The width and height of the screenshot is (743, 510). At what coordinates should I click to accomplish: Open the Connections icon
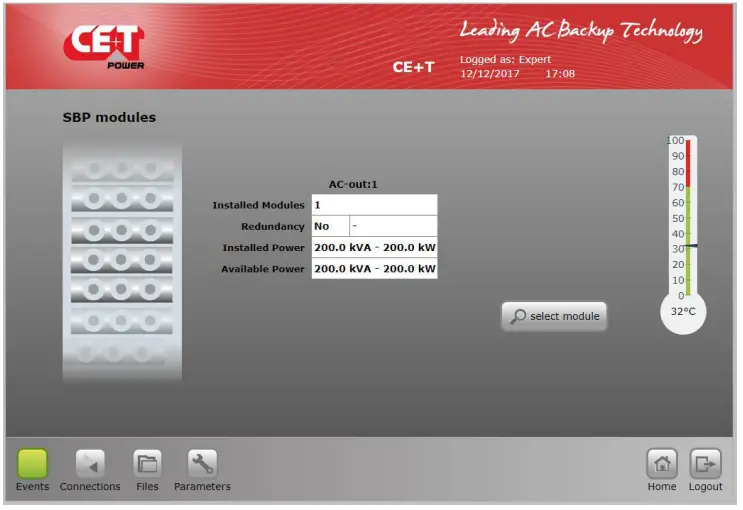tap(90, 463)
